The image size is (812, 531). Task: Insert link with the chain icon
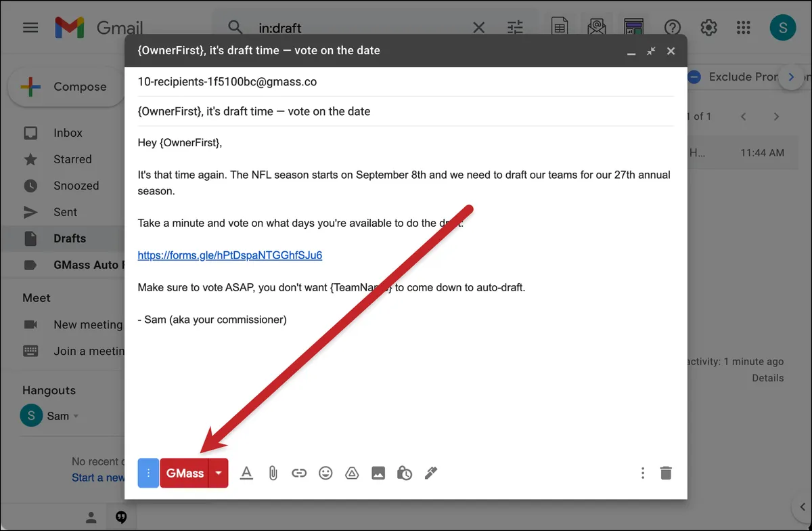tap(299, 473)
